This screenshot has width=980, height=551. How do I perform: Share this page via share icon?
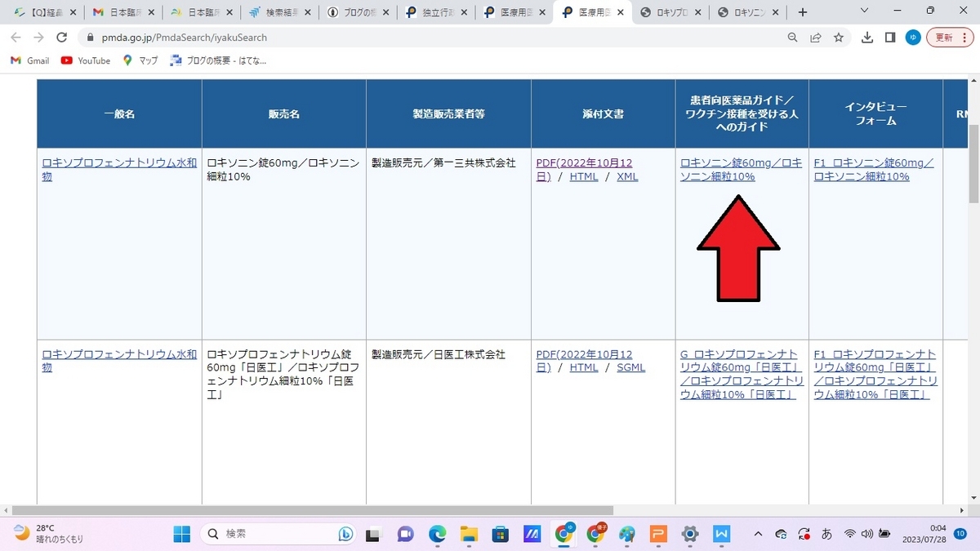[815, 38]
